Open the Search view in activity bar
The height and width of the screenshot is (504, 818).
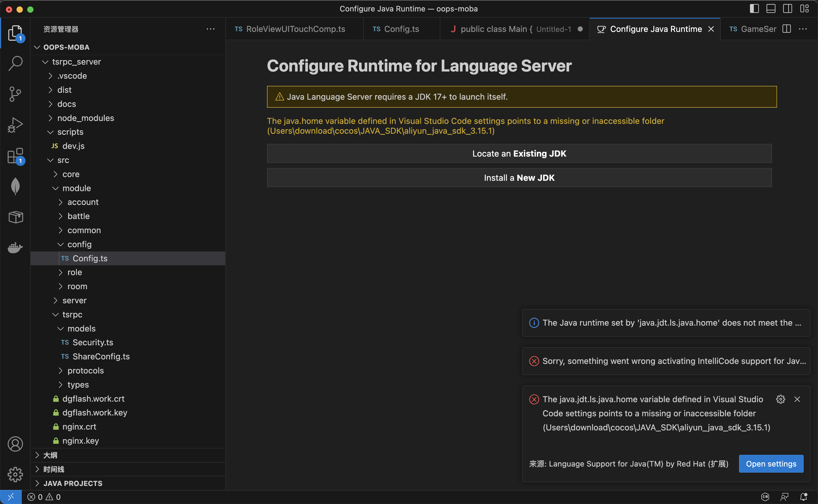pos(15,63)
